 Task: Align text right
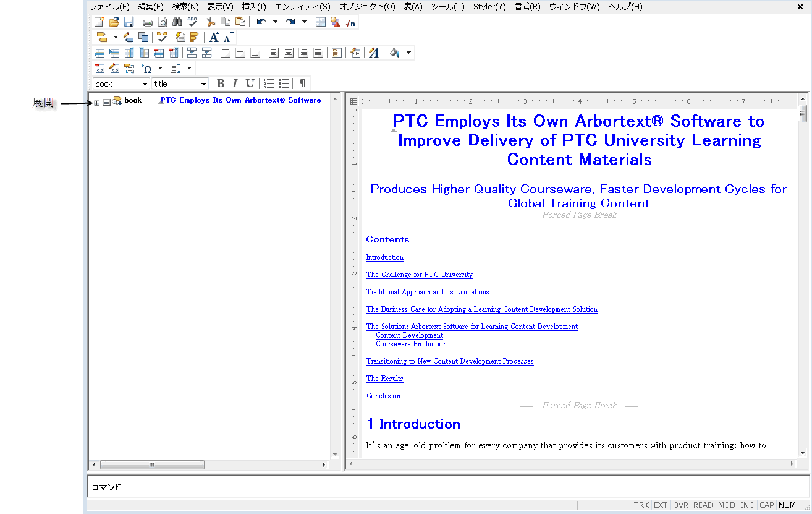[x=303, y=53]
